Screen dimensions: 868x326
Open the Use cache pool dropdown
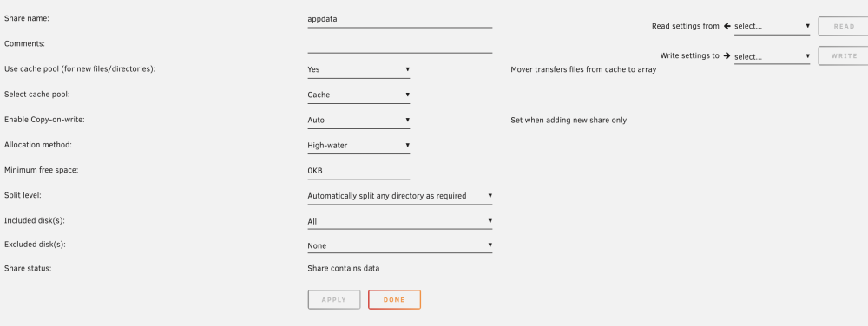point(358,69)
